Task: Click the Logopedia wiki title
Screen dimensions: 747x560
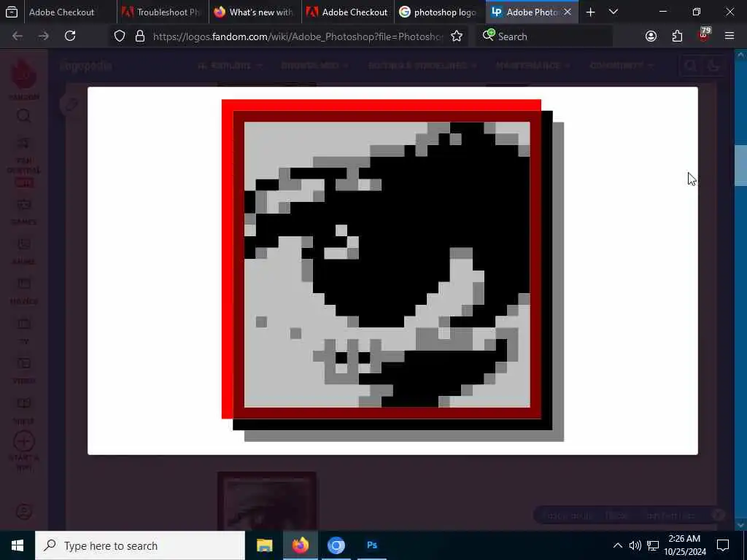Action: [86, 66]
